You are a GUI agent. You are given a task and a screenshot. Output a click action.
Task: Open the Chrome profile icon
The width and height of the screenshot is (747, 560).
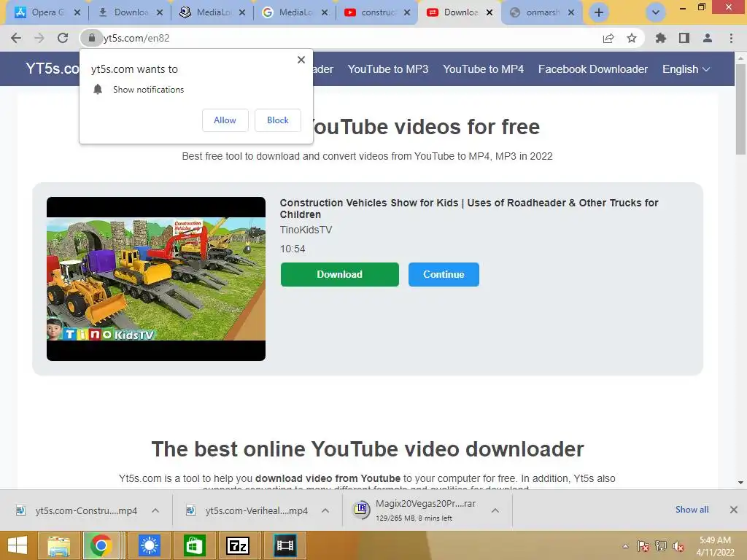[708, 38]
